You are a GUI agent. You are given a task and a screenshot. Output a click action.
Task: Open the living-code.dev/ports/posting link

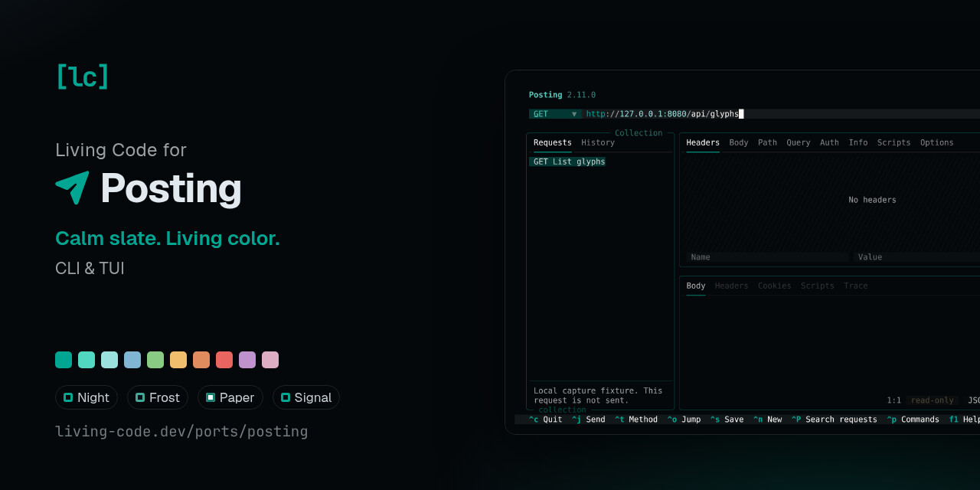point(181,432)
